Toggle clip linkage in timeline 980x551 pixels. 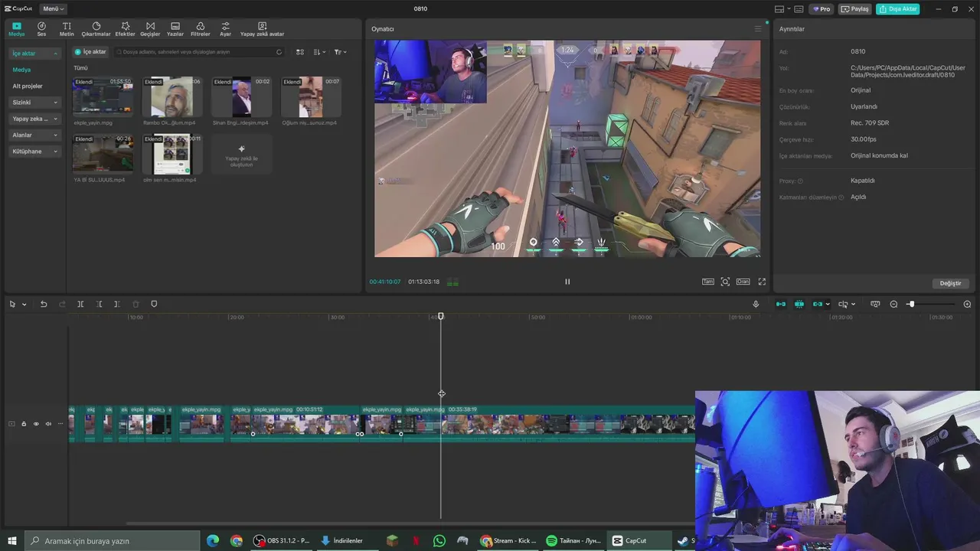click(818, 305)
